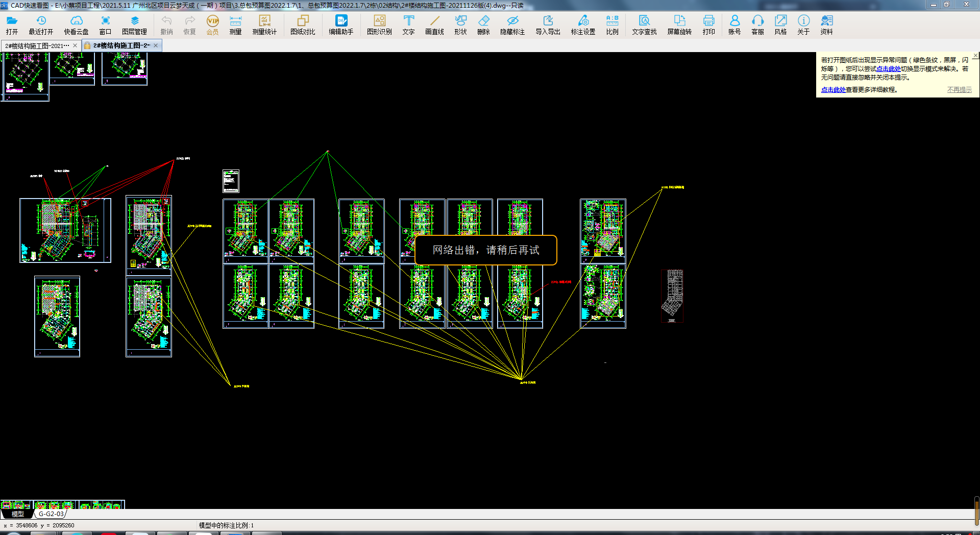The height and width of the screenshot is (535, 980).
Task: Contact 客服 customer service
Action: 757,25
